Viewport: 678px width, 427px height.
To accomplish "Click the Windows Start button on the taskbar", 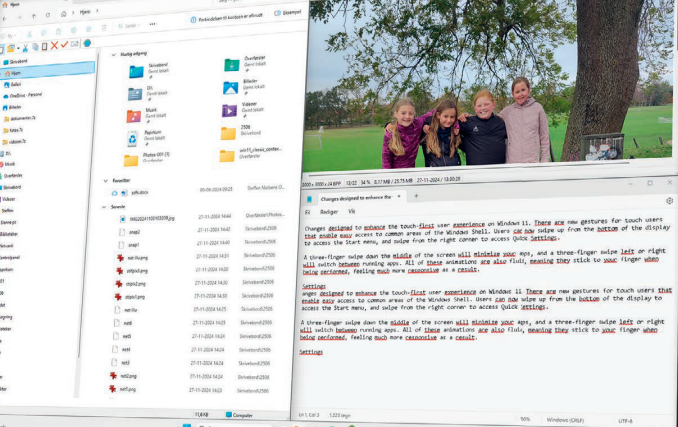I will [186, 425].
